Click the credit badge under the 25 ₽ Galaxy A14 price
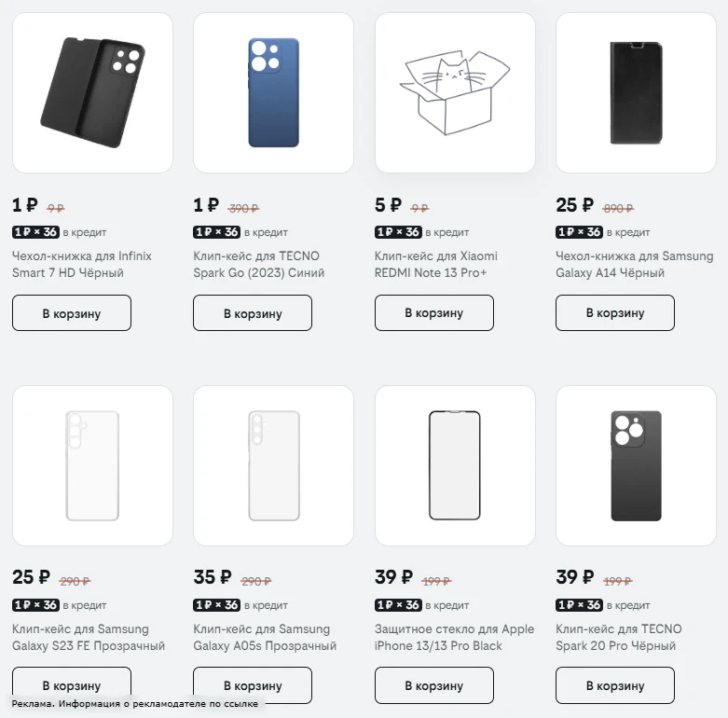728x718 pixels. coord(579,232)
